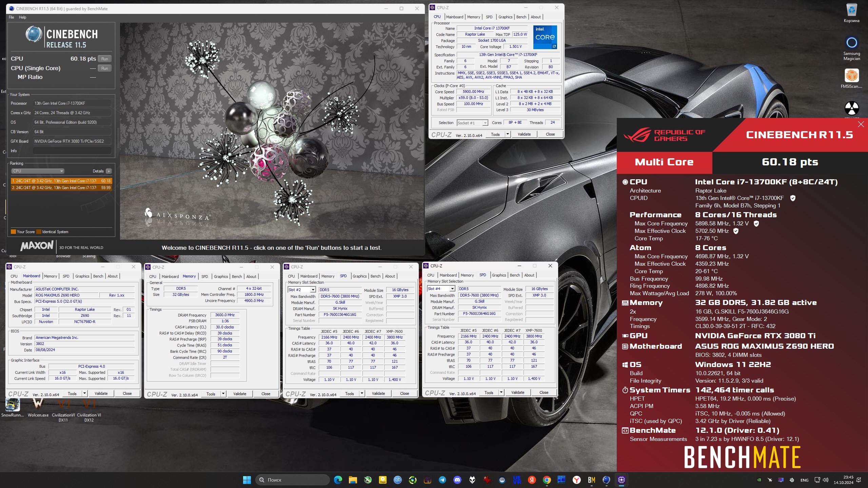The width and height of the screenshot is (868, 488).
Task: Click Close button in Mainboard CPU-Z window
Action: 127,393
